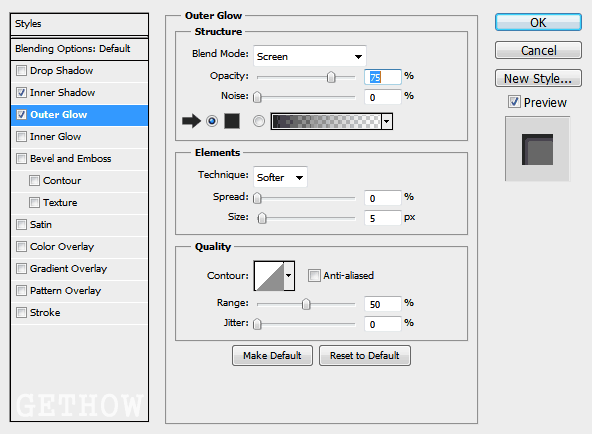Open the Blend Mode Screen dropdown
This screenshot has height=434, width=592.
(310, 56)
